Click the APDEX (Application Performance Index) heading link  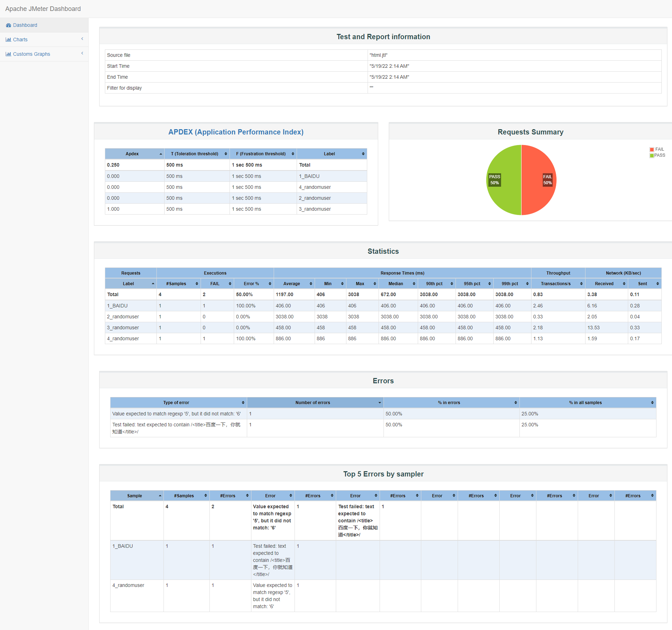tap(236, 132)
